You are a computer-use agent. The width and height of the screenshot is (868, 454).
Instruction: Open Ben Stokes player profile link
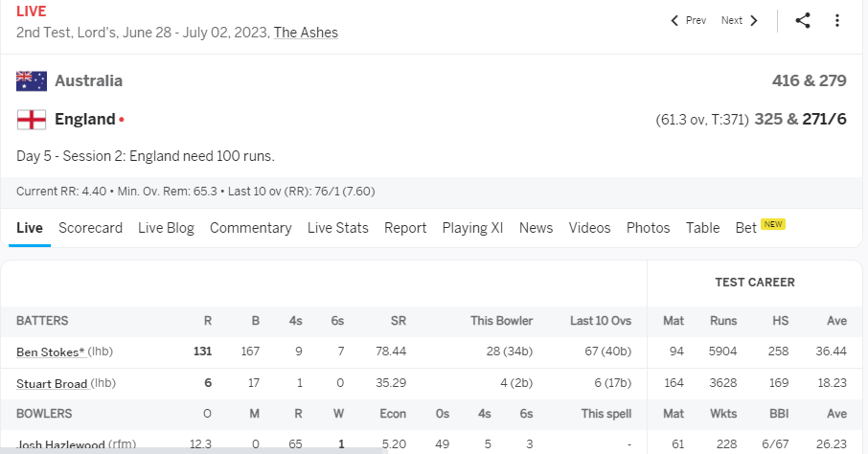coord(51,352)
